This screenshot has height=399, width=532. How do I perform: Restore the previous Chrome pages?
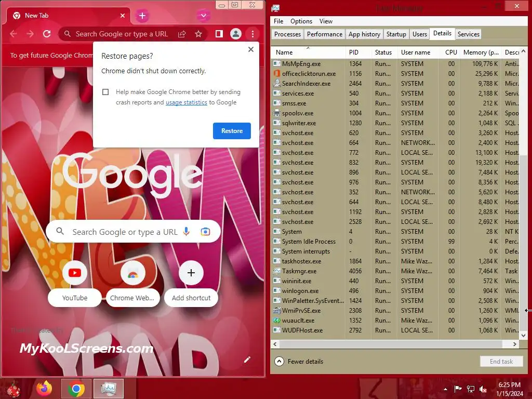coord(232,130)
